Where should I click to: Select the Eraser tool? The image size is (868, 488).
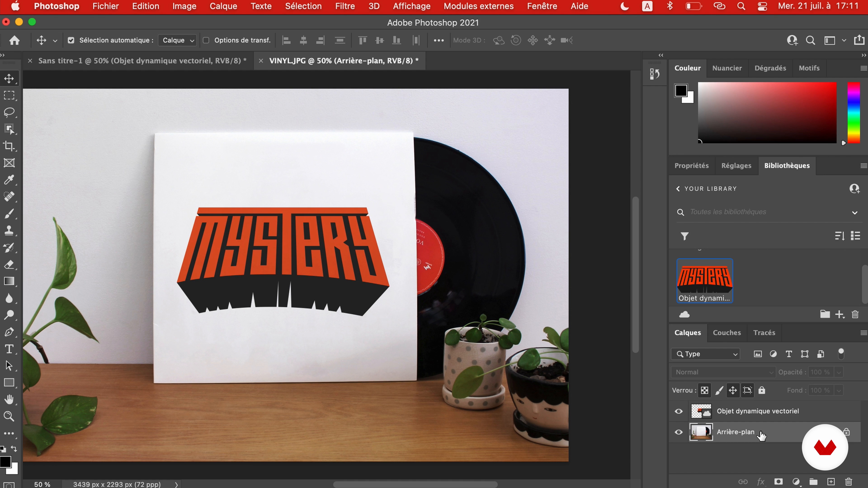pos(9,265)
